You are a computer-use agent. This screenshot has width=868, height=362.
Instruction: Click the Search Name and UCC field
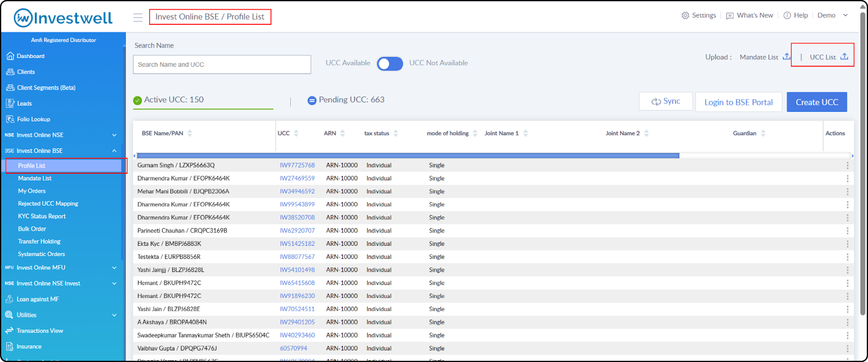coord(222,65)
